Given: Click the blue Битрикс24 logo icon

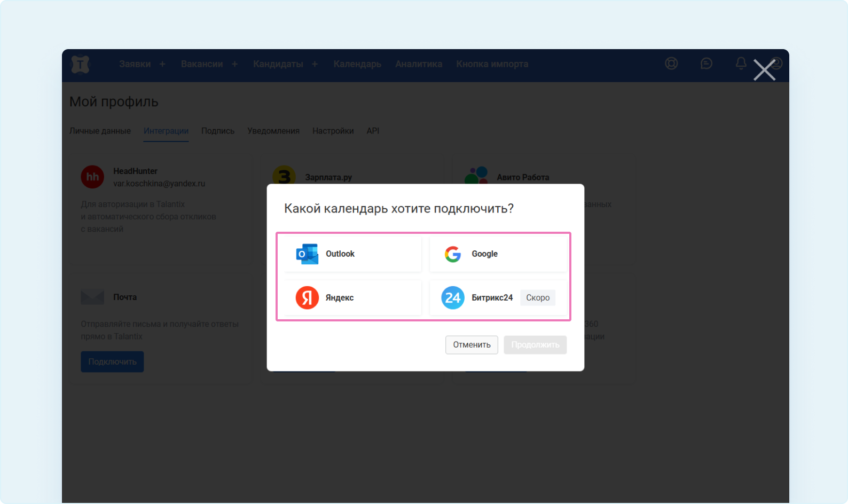Looking at the screenshot, I should 453,298.
